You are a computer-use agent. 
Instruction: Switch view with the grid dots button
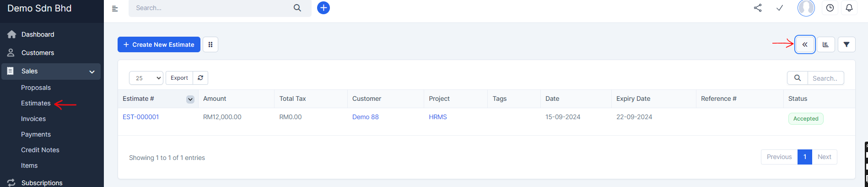[x=210, y=44]
